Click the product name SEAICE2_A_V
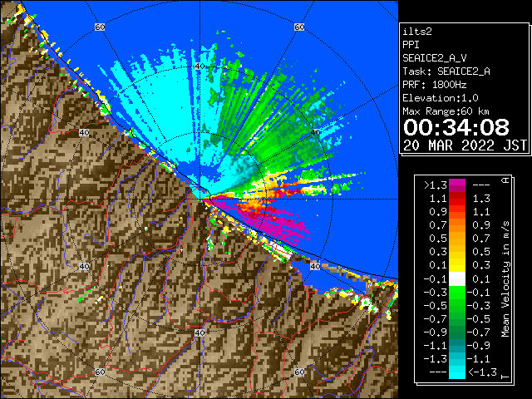This screenshot has height=399, width=532. point(434,58)
